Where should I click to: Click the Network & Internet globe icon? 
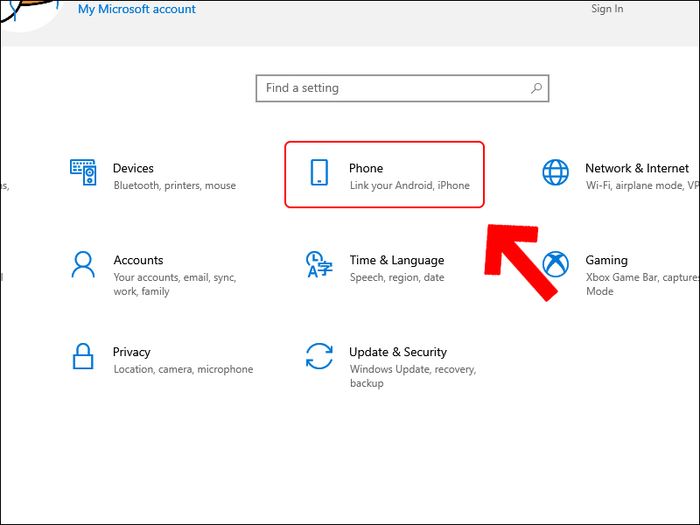[555, 172]
